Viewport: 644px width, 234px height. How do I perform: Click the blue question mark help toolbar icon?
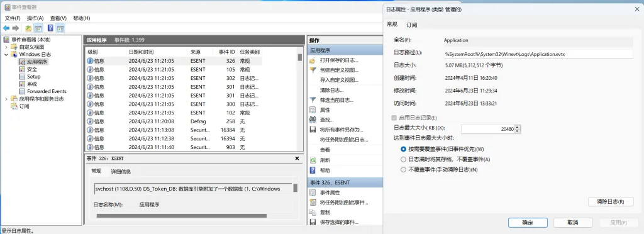click(50, 28)
